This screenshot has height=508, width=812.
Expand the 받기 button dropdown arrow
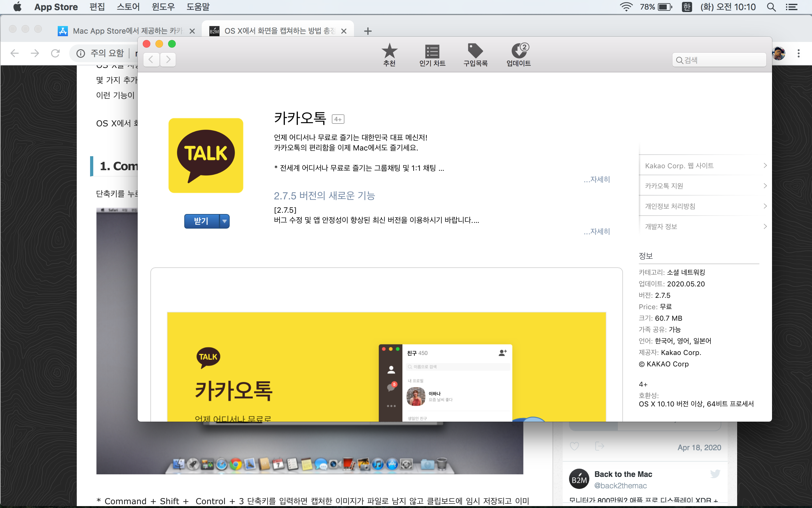225,221
